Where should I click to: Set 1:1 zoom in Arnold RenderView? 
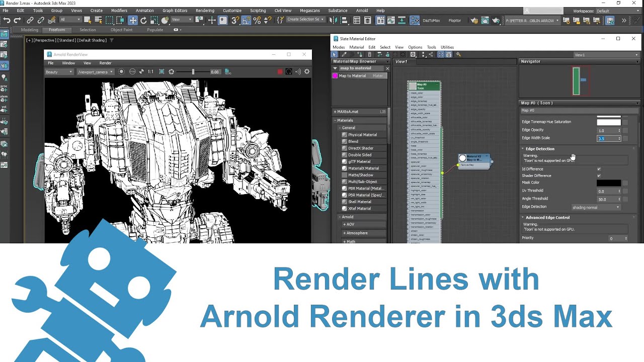pos(150,72)
